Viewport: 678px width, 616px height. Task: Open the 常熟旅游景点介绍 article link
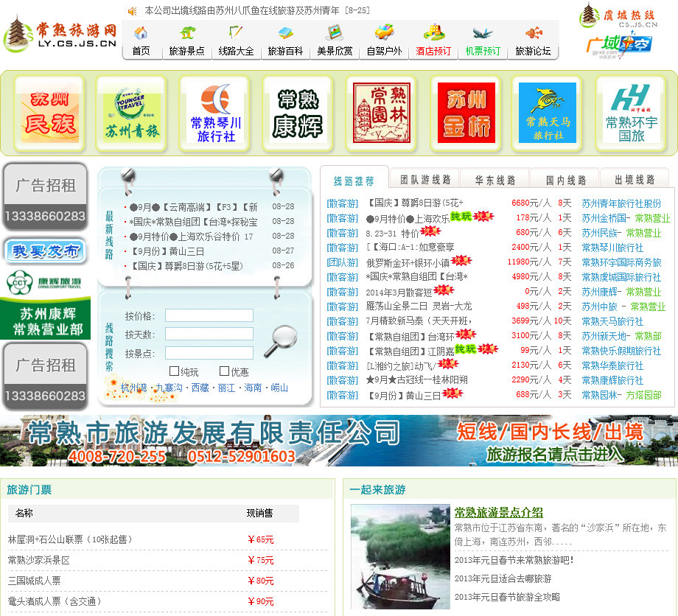(499, 512)
